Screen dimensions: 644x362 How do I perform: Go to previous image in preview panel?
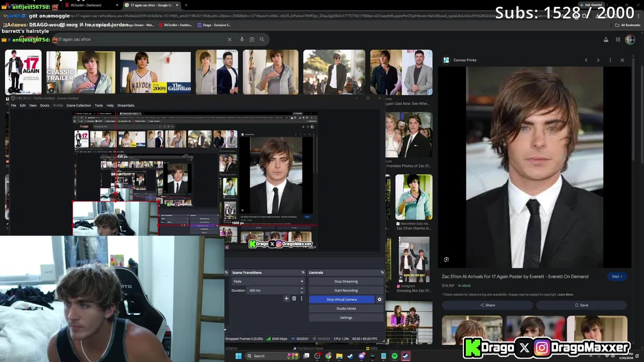click(x=586, y=60)
